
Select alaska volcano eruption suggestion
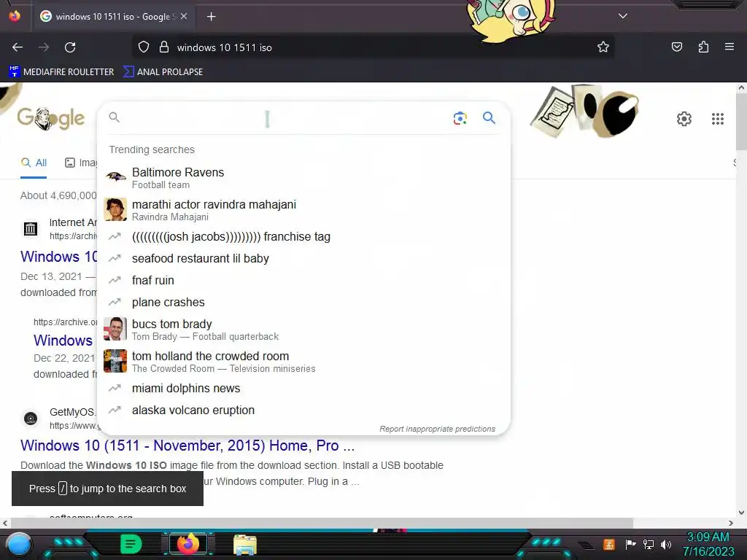click(303, 411)
